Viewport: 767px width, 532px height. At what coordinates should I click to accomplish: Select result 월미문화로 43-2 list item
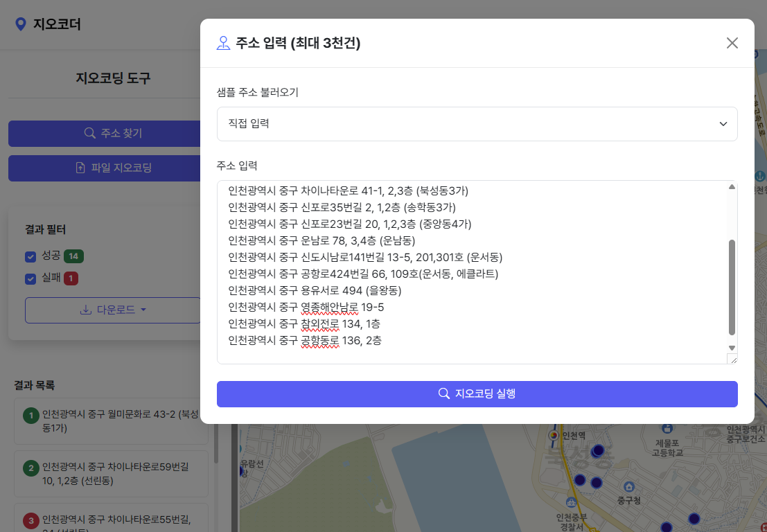(118, 421)
